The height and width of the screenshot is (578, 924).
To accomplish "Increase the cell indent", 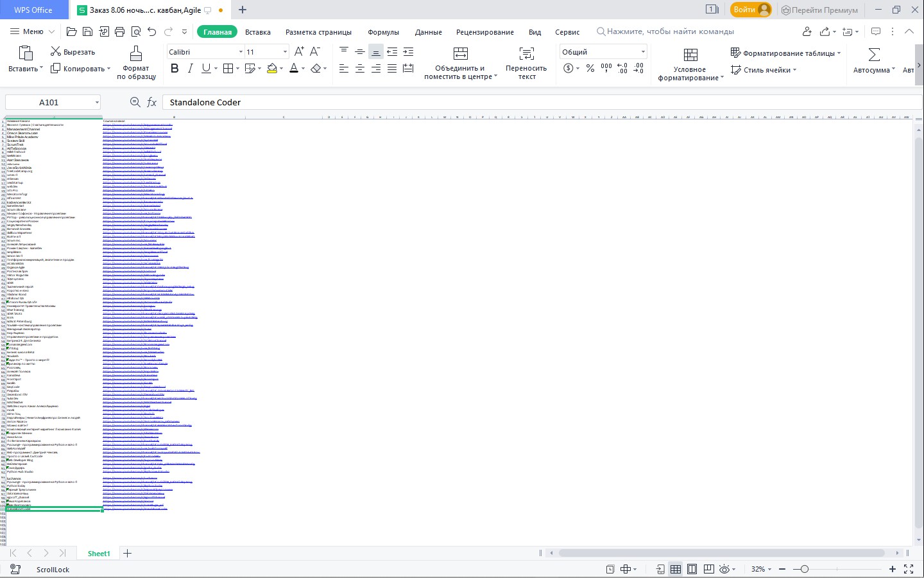I will coord(408,52).
